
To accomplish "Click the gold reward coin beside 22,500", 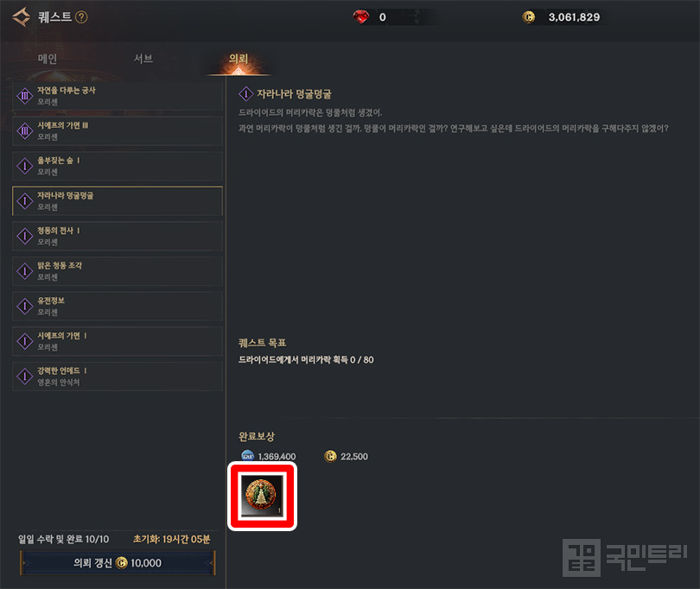I will (x=330, y=456).
